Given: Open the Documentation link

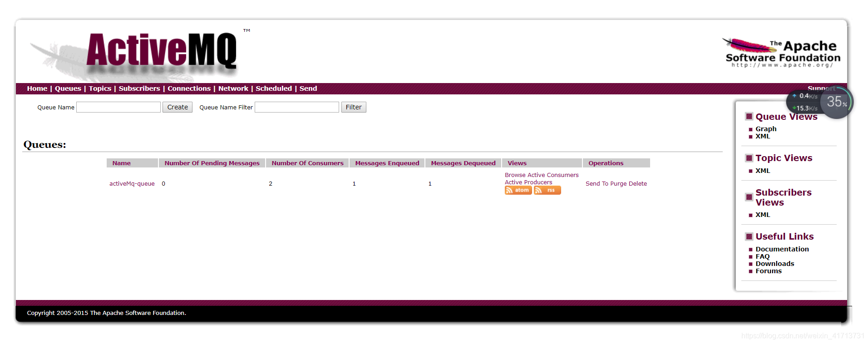Looking at the screenshot, I should 782,249.
